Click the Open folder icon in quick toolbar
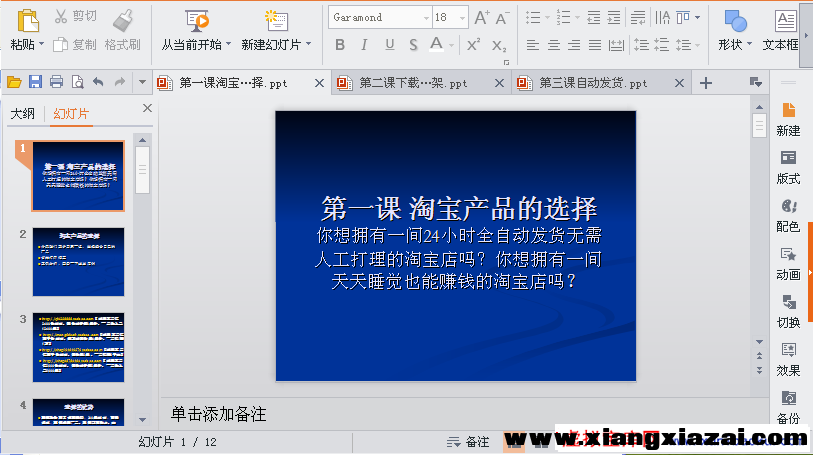Image resolution: width=813 pixels, height=455 pixels. click(x=14, y=82)
